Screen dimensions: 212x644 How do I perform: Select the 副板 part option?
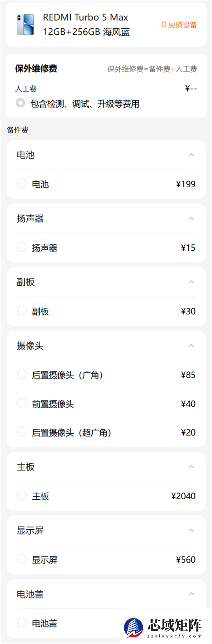[22, 310]
